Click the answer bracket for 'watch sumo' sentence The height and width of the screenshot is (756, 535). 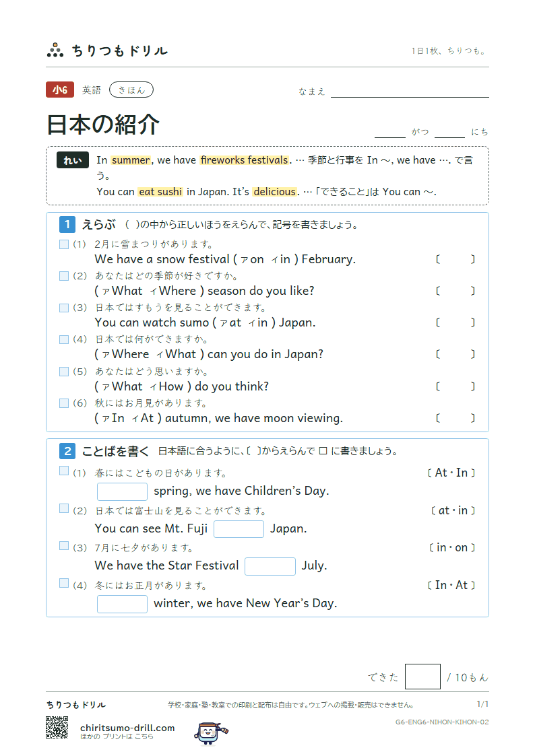pos(455,322)
